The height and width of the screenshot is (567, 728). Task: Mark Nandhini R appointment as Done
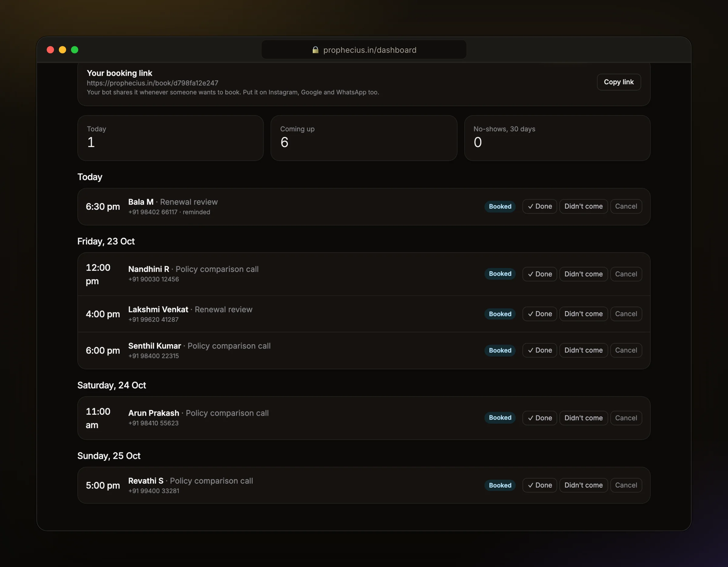click(x=539, y=274)
